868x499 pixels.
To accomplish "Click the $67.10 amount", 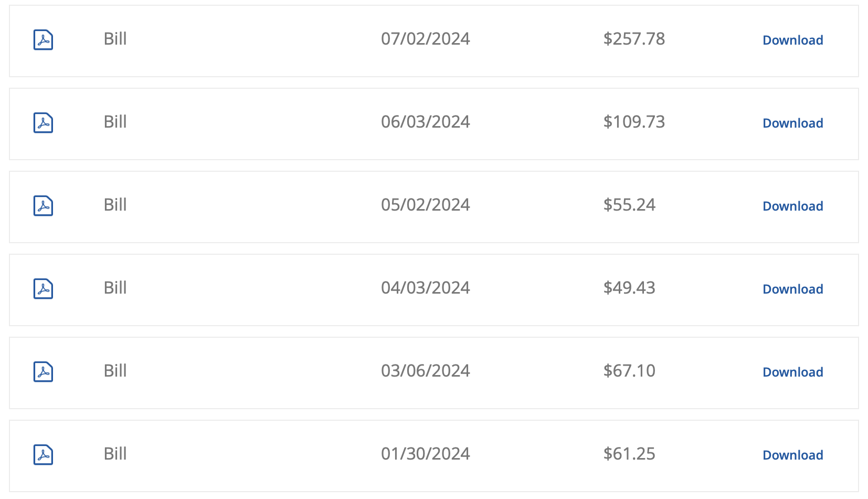I will 629,371.
